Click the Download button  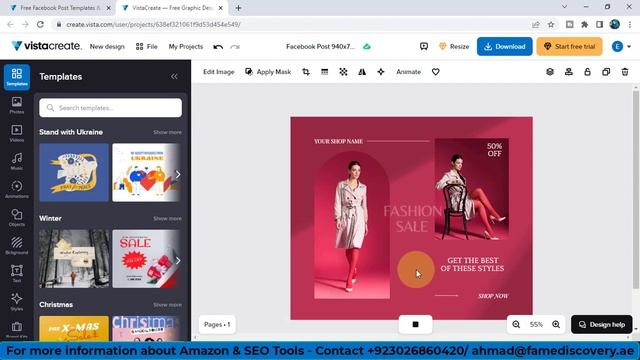pos(504,47)
